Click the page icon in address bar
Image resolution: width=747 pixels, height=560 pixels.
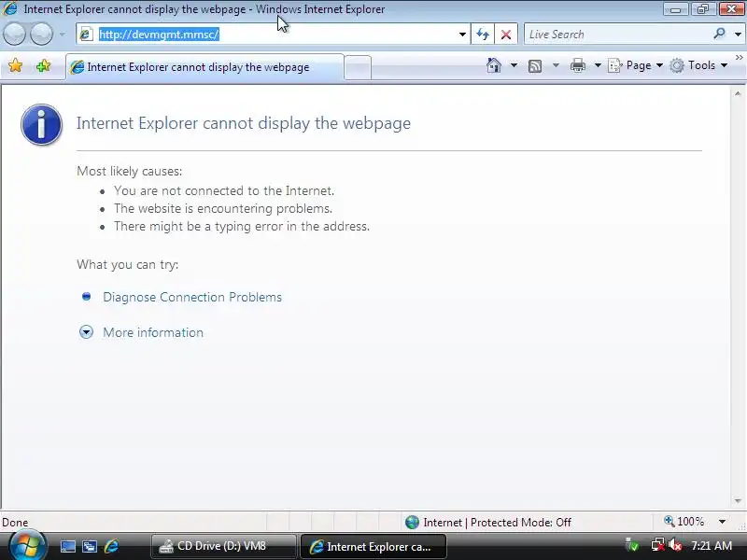coord(86,35)
